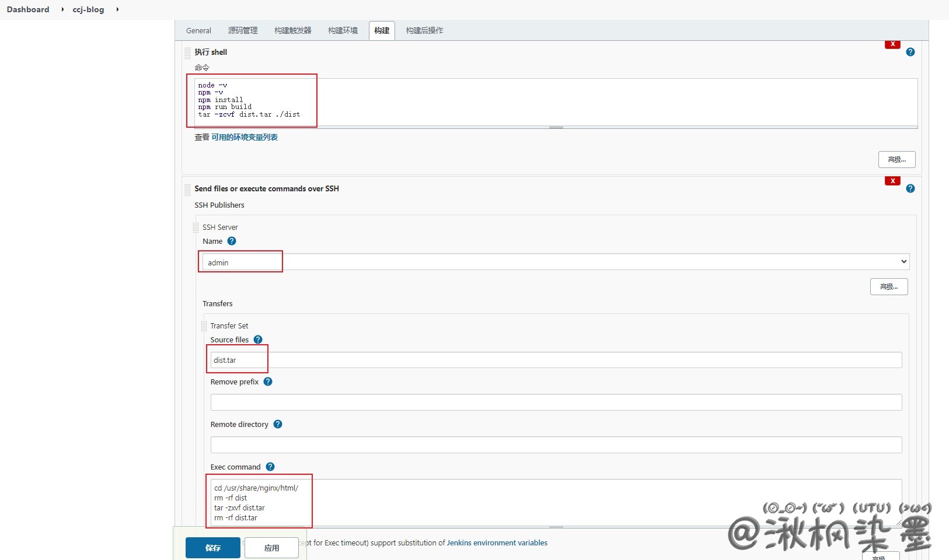Open help for SSH Server Name
Screen dimensions: 949x560
pyautogui.click(x=232, y=241)
